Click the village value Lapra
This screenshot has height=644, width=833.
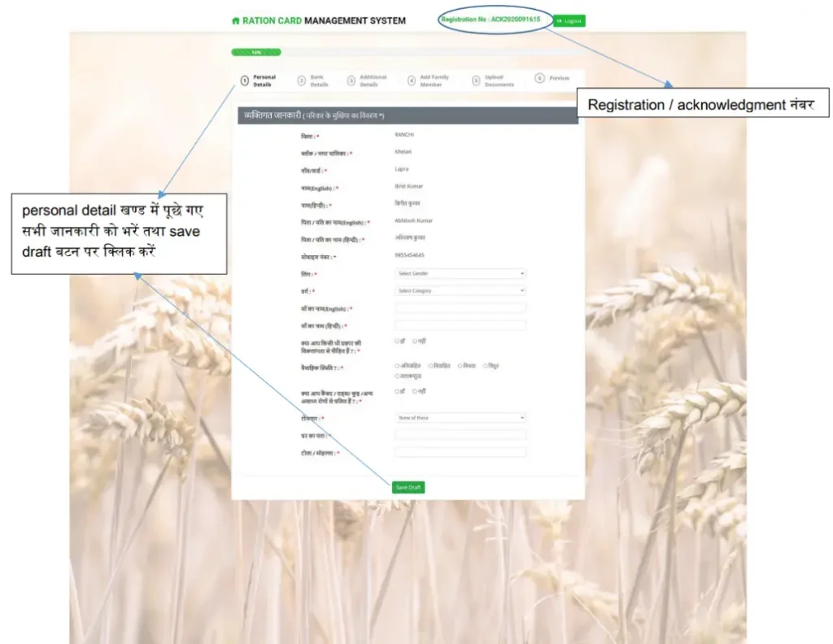[x=402, y=169]
